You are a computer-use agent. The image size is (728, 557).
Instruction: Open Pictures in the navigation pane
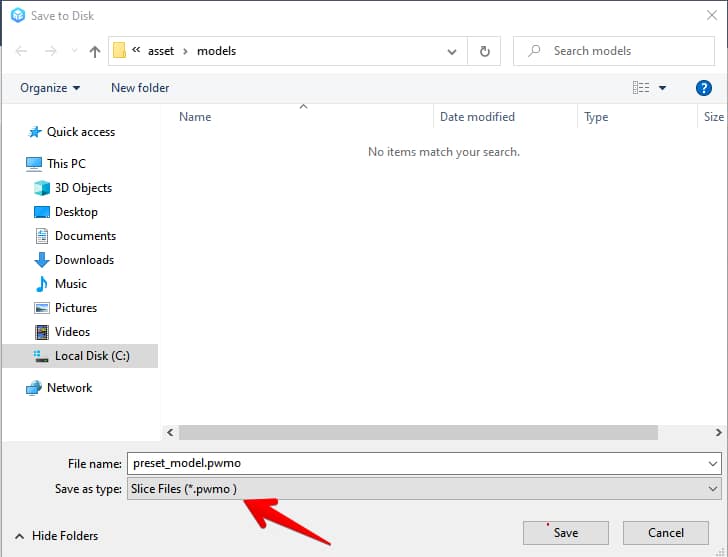pyautogui.click(x=76, y=308)
